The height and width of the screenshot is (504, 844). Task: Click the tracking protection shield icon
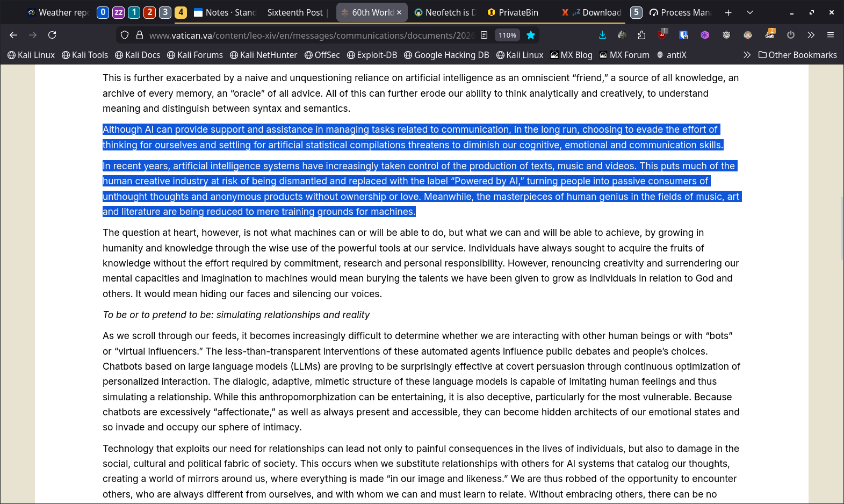coord(125,35)
